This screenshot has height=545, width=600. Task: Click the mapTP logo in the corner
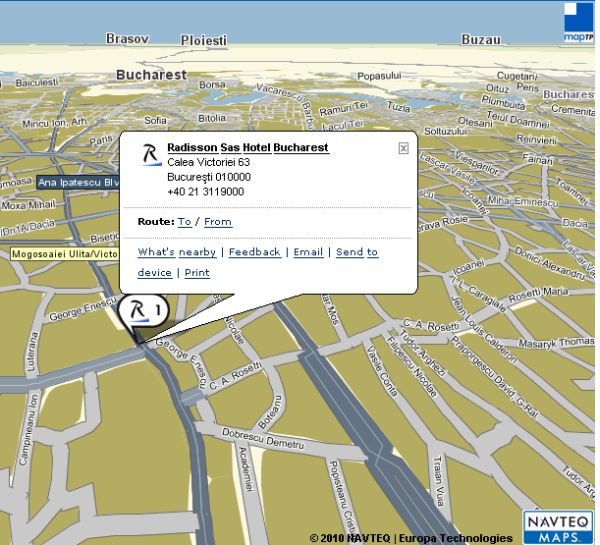click(x=578, y=22)
